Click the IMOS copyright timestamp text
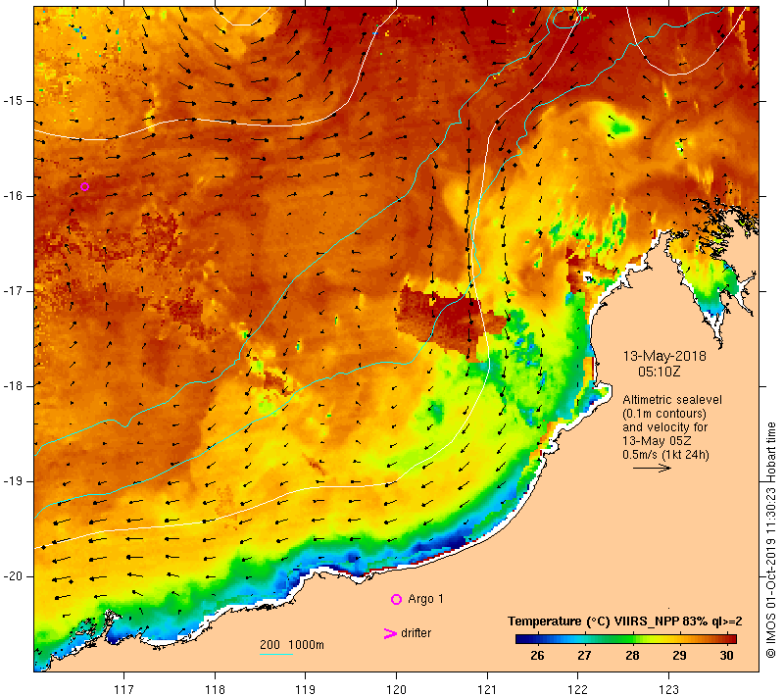The height and width of the screenshot is (696, 784). [770, 540]
